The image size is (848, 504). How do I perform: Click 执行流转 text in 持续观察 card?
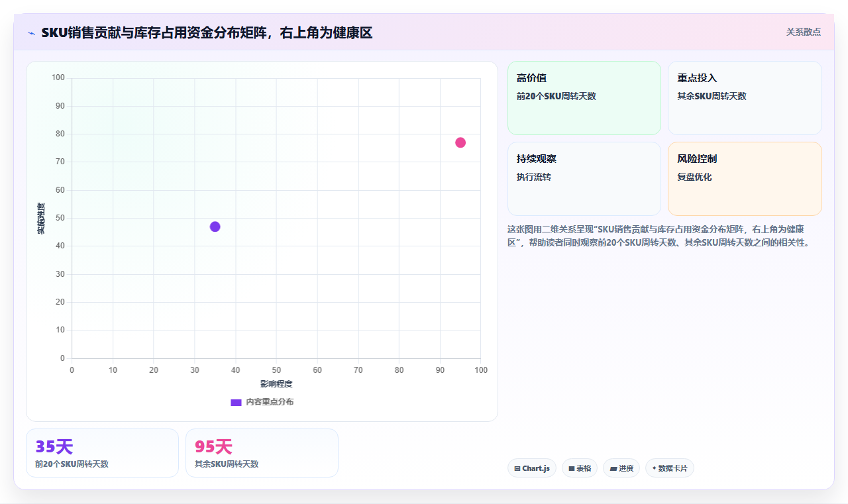534,177
